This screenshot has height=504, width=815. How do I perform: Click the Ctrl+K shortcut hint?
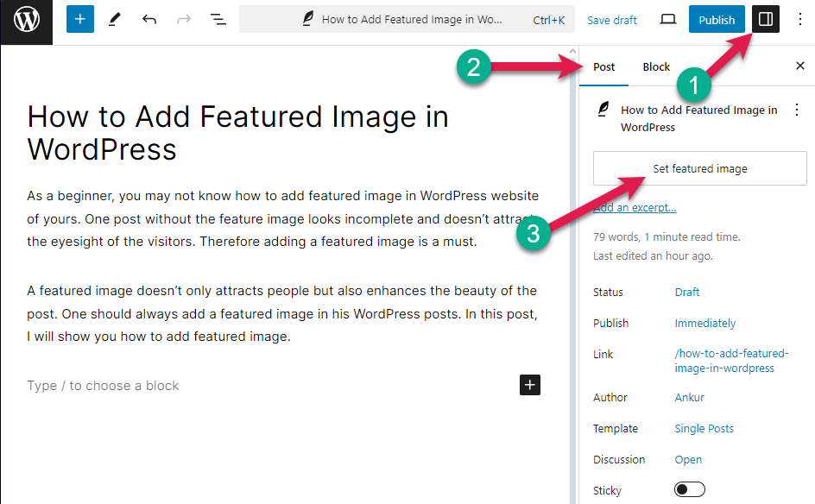(549, 20)
